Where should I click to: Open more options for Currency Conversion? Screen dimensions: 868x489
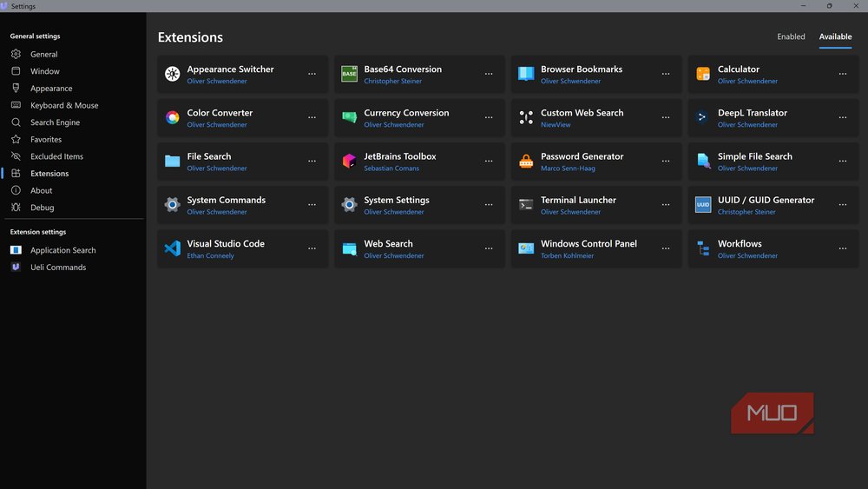tap(489, 117)
